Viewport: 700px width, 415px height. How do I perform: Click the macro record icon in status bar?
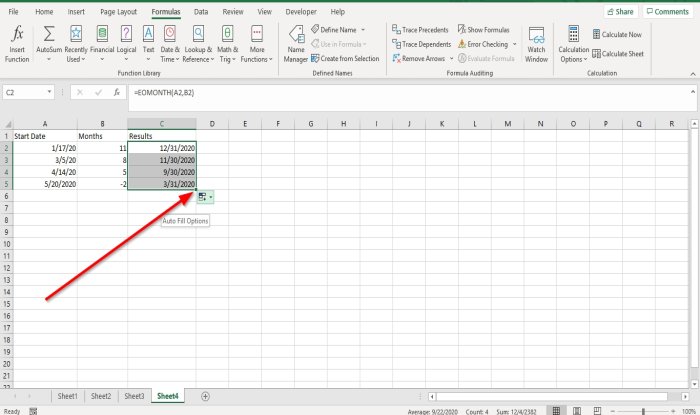33,411
